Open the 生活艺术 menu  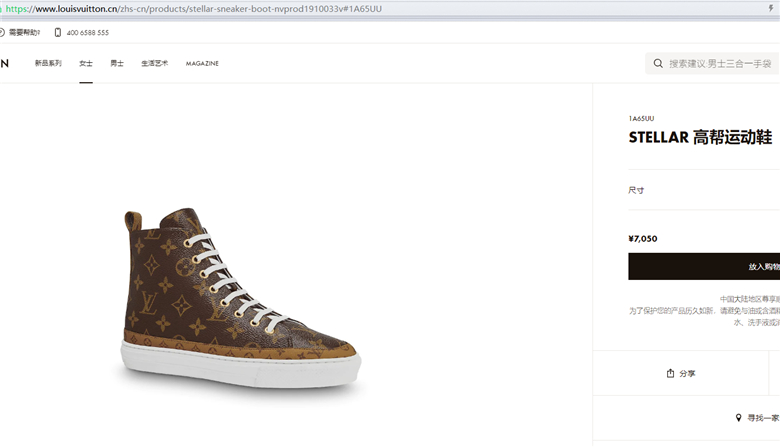(155, 63)
